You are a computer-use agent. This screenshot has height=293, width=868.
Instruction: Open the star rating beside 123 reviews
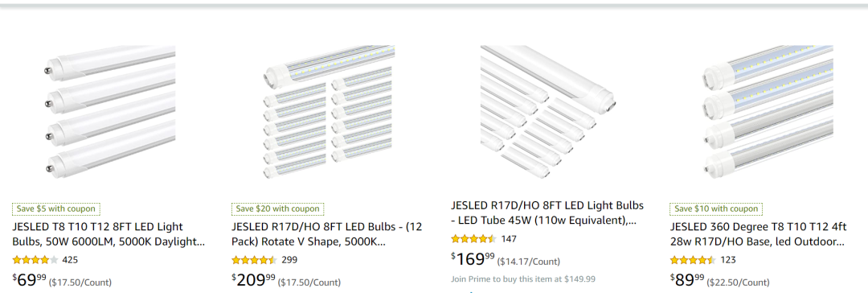[x=693, y=260]
